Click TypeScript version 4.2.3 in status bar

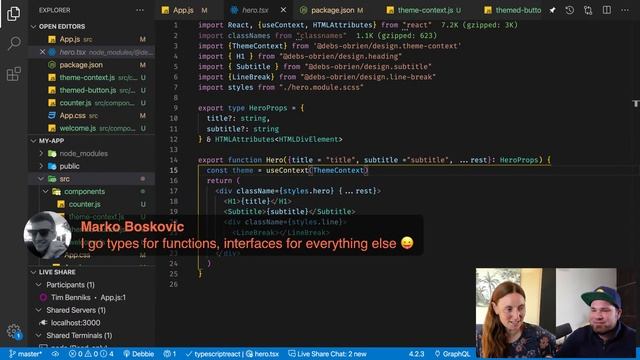click(x=416, y=354)
